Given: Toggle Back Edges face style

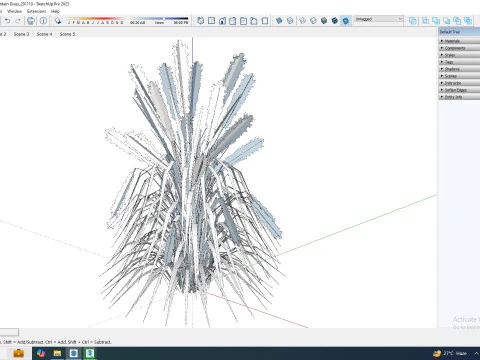Looking at the screenshot, I should coord(290,21).
